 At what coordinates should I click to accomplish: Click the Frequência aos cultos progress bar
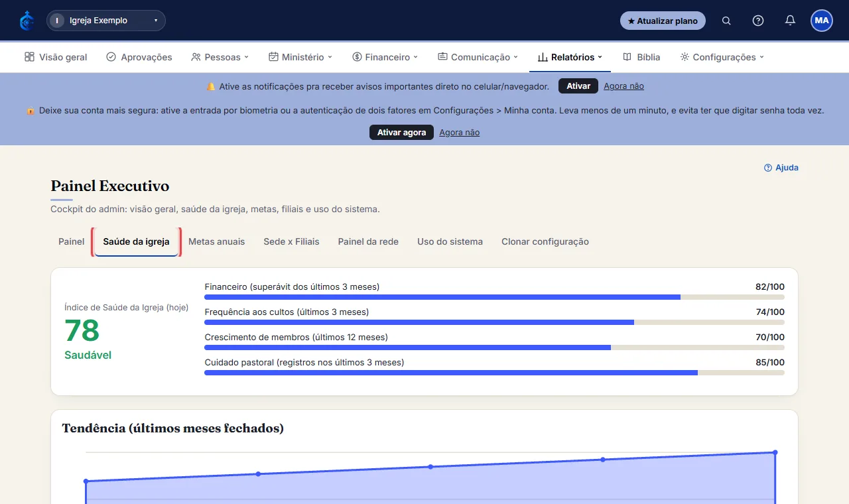494,322
